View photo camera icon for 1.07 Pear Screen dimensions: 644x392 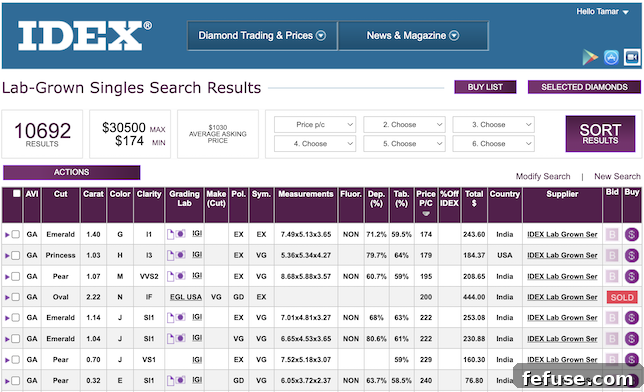tap(180, 276)
